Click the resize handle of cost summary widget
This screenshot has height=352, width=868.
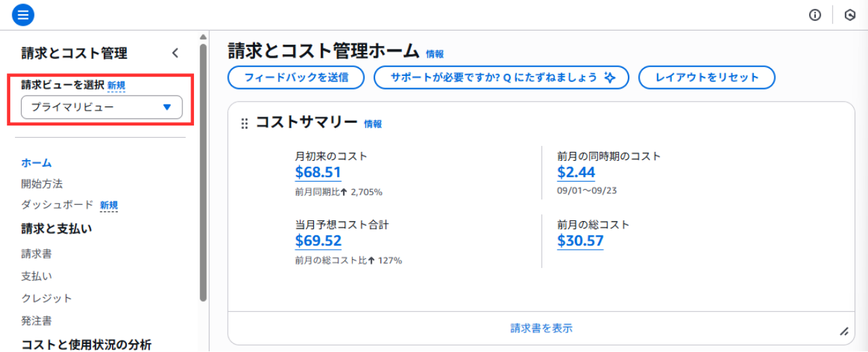pos(844,332)
